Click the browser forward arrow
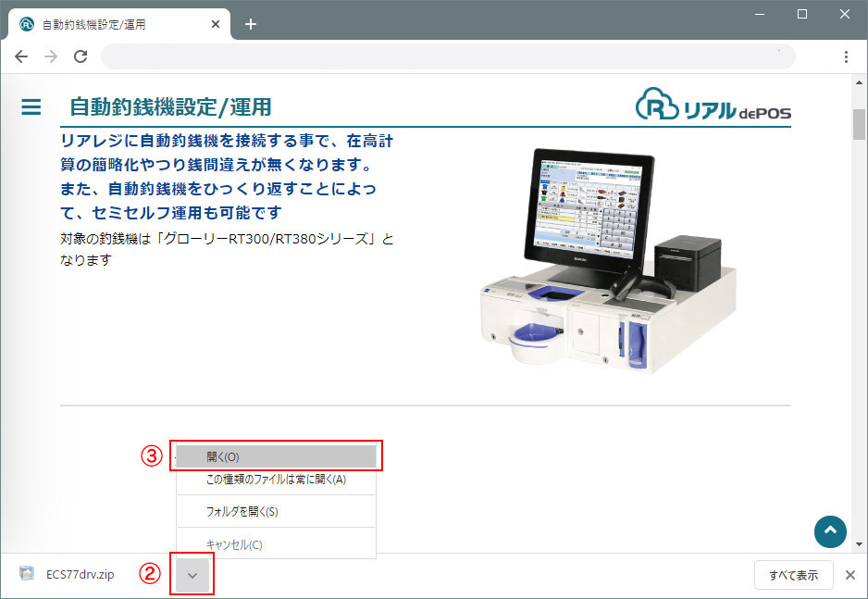Image resolution: width=868 pixels, height=599 pixels. point(51,56)
